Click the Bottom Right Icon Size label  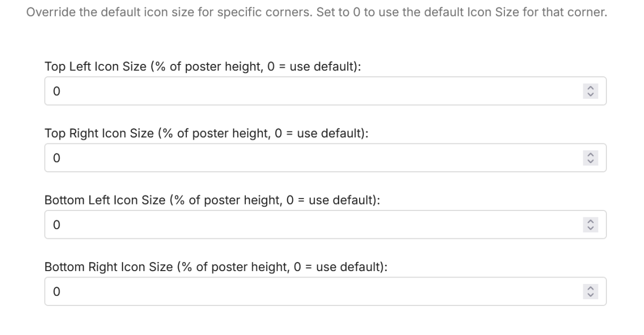pyautogui.click(x=216, y=267)
